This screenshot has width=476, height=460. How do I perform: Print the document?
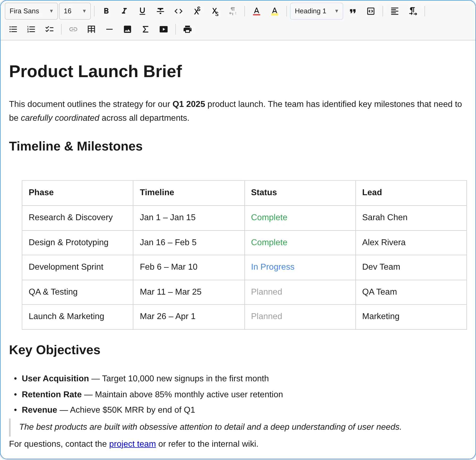pyautogui.click(x=188, y=29)
